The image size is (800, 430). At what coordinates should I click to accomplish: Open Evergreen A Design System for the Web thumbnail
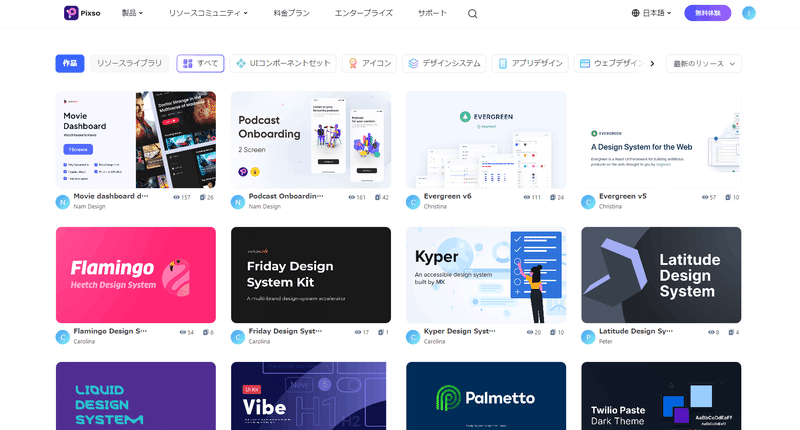tap(661, 140)
